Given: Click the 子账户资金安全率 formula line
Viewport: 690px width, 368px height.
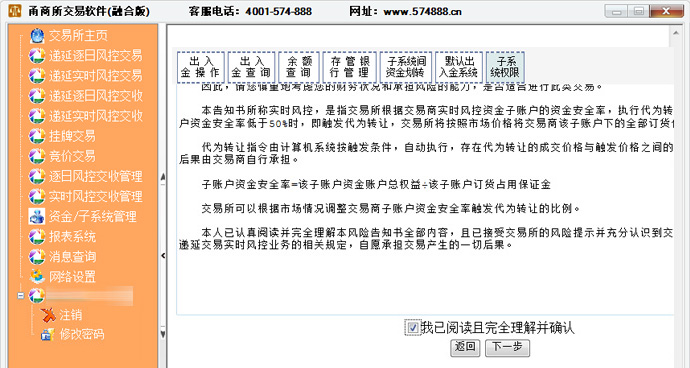Looking at the screenshot, I should [376, 184].
